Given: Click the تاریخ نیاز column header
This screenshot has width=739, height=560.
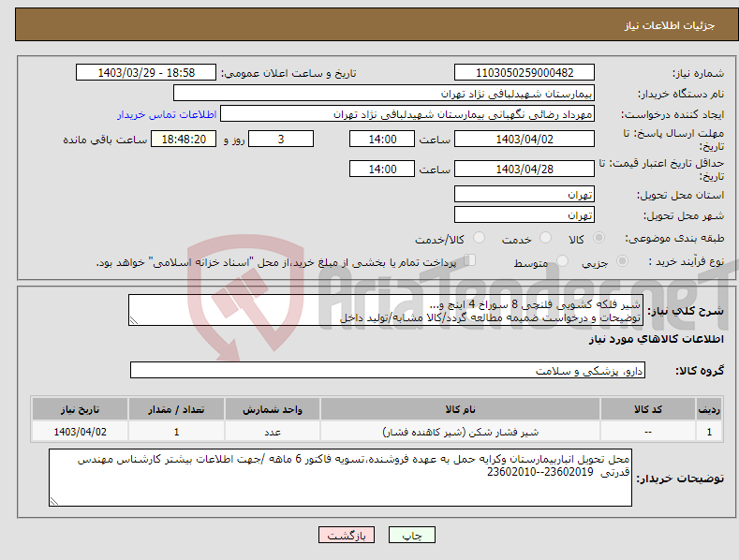Looking at the screenshot, I should [x=81, y=409].
